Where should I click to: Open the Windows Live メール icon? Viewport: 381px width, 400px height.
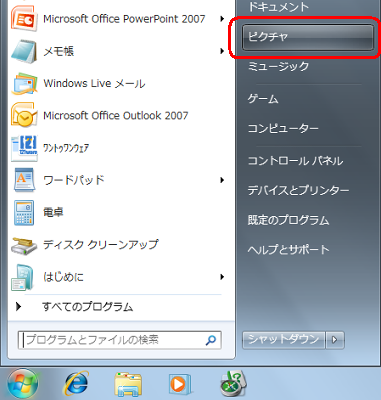coord(24,83)
